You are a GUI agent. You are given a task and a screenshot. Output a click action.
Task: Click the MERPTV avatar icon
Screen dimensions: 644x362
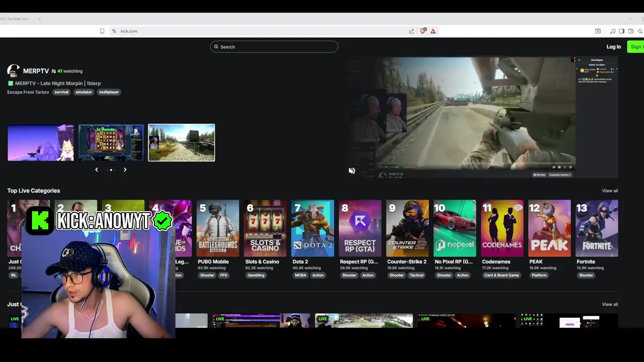point(14,71)
